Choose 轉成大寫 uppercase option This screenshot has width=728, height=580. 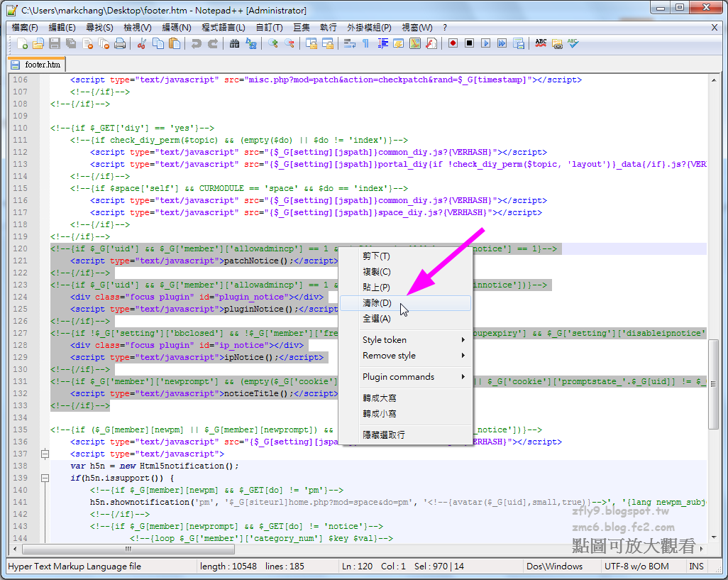pos(405,398)
